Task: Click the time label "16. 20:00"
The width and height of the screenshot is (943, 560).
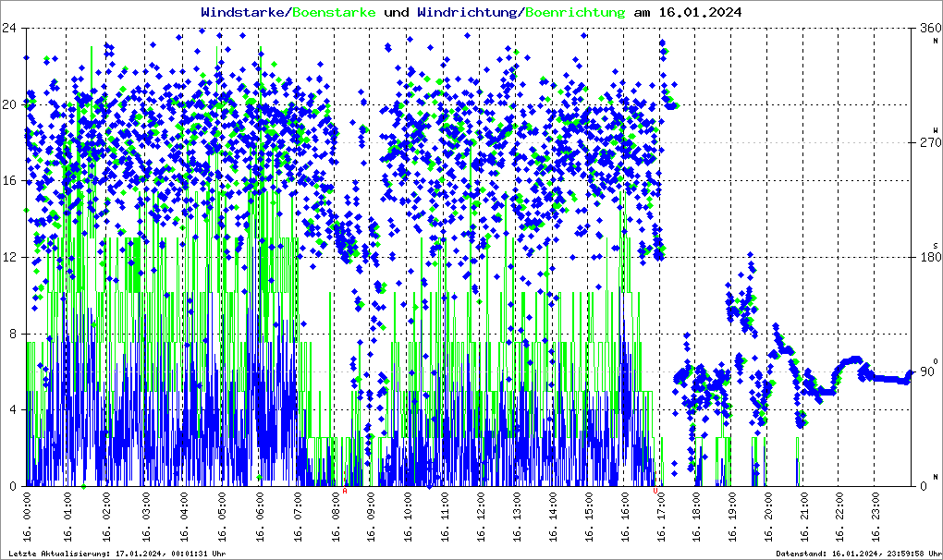Action: 768,517
